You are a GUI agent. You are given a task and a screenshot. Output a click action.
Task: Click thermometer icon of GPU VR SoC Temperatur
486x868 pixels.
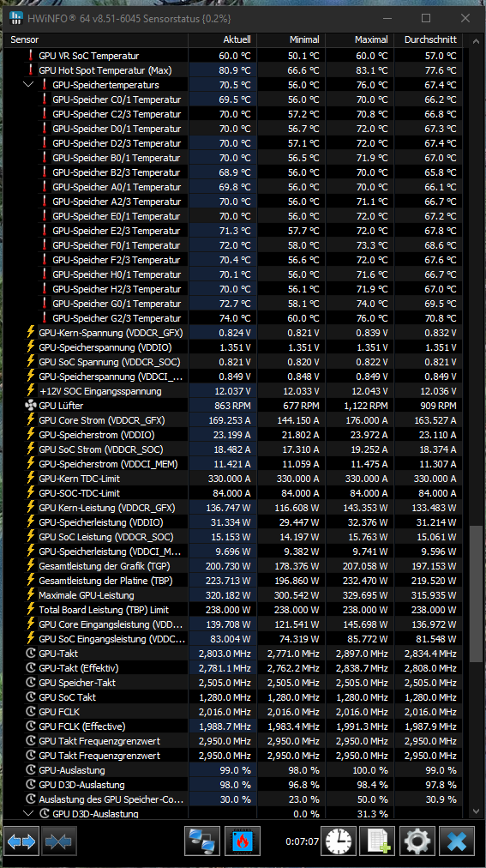point(31,56)
